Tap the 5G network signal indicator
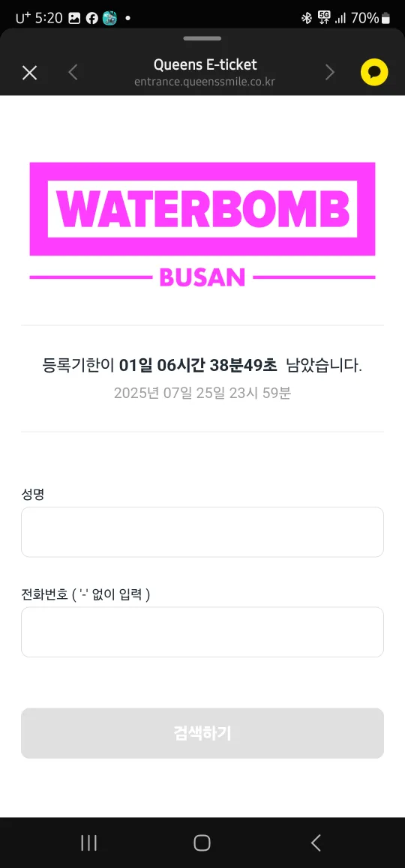Screen dimensions: 405x868 tap(324, 18)
